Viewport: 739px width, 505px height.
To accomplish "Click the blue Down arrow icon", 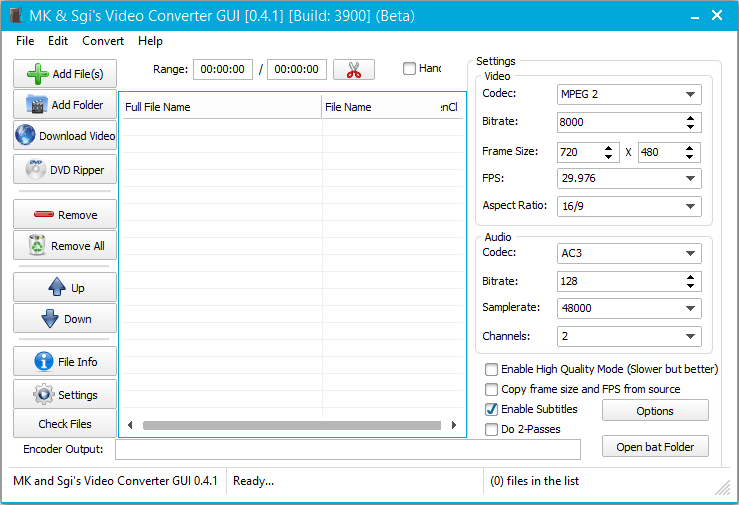I will point(50,319).
